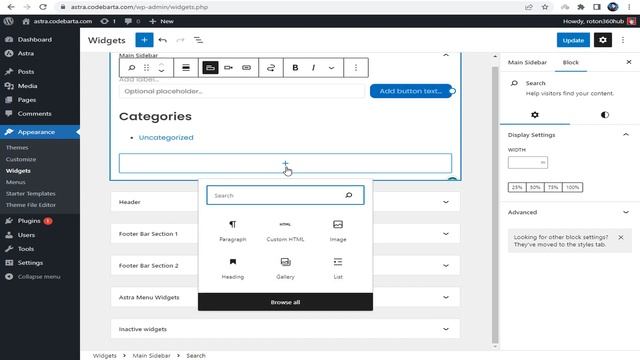Redo the widget change
This screenshot has width=640, height=360.
180,40
